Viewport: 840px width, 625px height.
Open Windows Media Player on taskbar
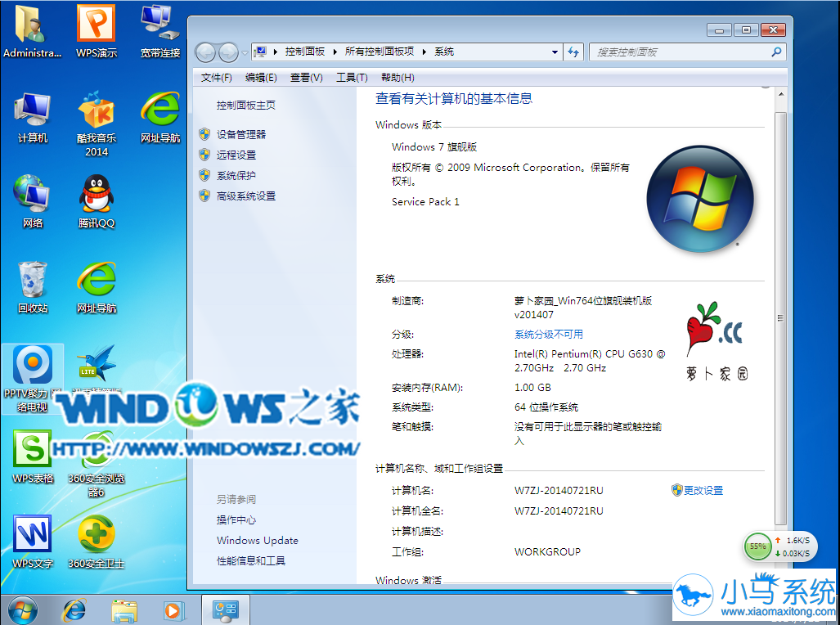[x=173, y=610]
